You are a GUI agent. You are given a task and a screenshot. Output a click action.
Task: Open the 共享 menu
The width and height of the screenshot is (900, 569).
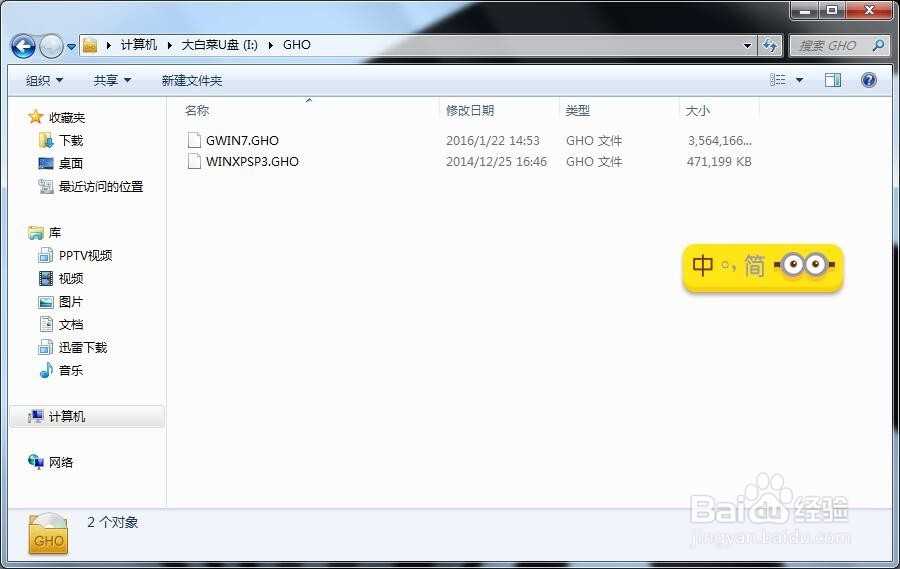click(112, 80)
